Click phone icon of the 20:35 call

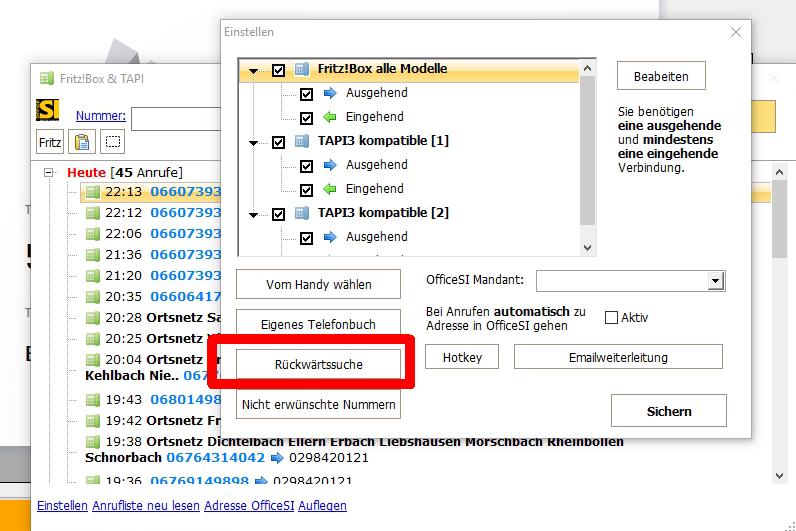(x=92, y=296)
